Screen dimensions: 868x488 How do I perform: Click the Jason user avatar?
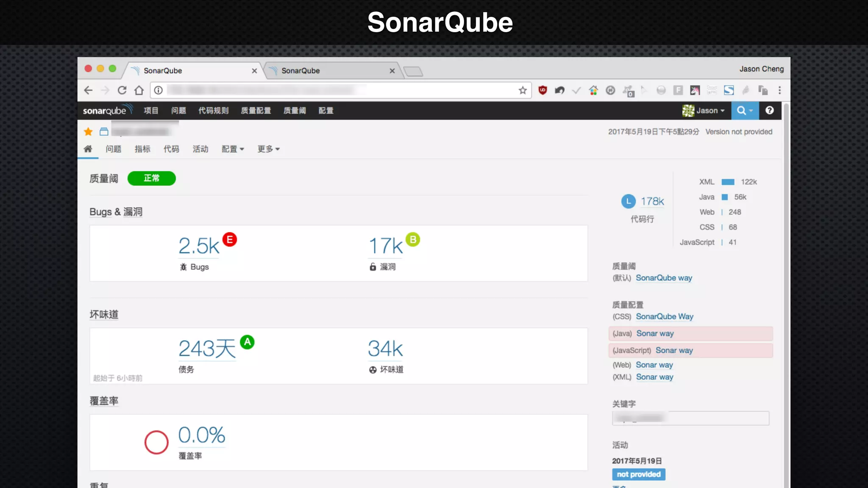(688, 111)
